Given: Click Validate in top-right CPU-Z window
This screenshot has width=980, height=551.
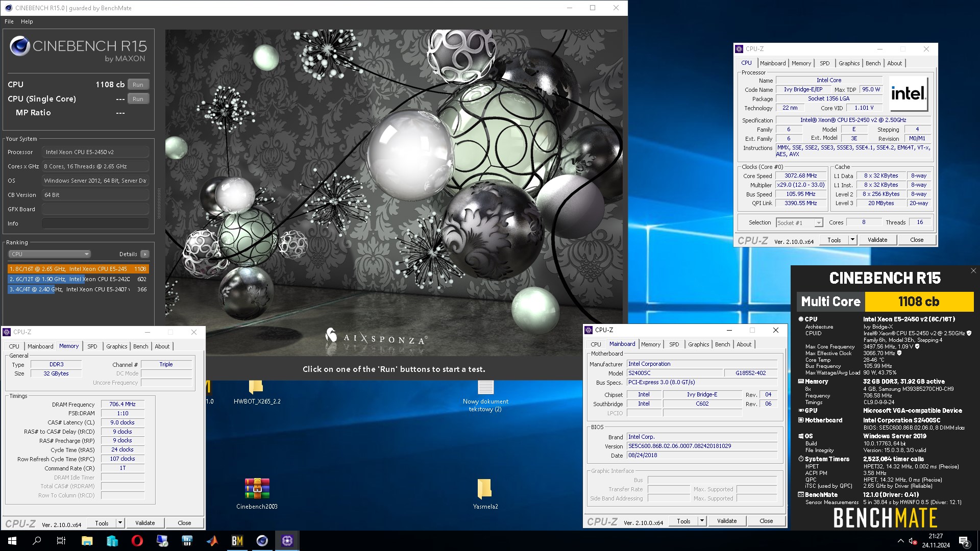Looking at the screenshot, I should 877,240.
